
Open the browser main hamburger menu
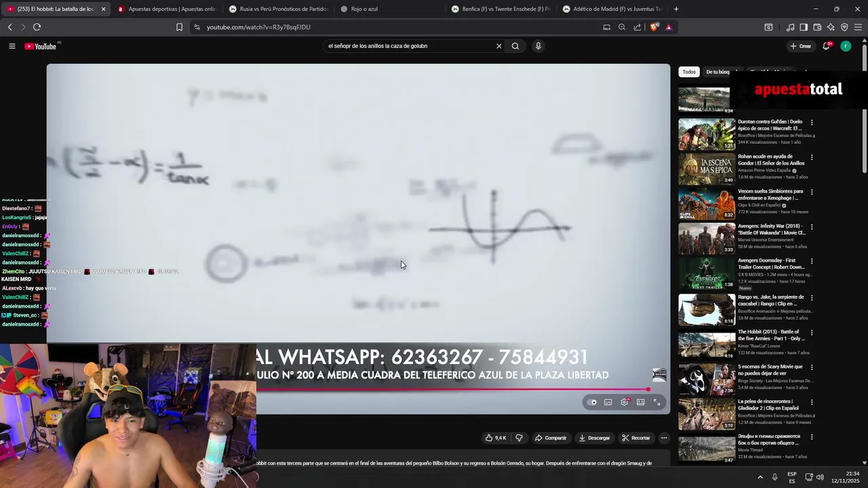[859, 27]
